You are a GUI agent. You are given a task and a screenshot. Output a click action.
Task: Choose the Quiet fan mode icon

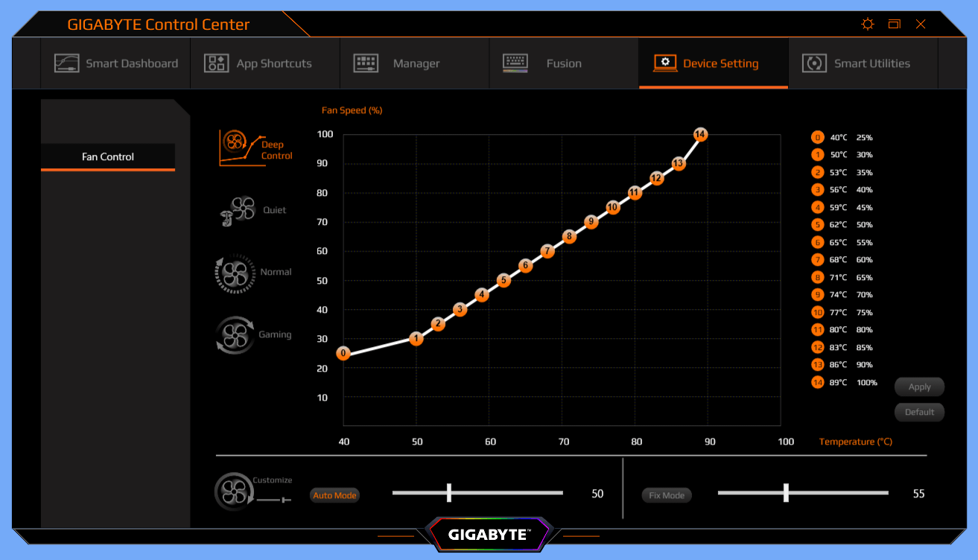pos(238,211)
